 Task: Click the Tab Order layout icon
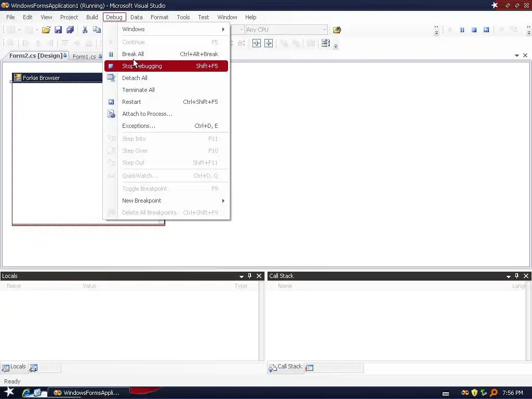point(325,43)
